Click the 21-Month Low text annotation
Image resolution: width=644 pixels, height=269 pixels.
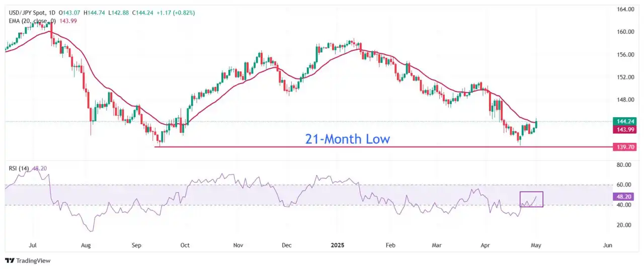point(348,139)
